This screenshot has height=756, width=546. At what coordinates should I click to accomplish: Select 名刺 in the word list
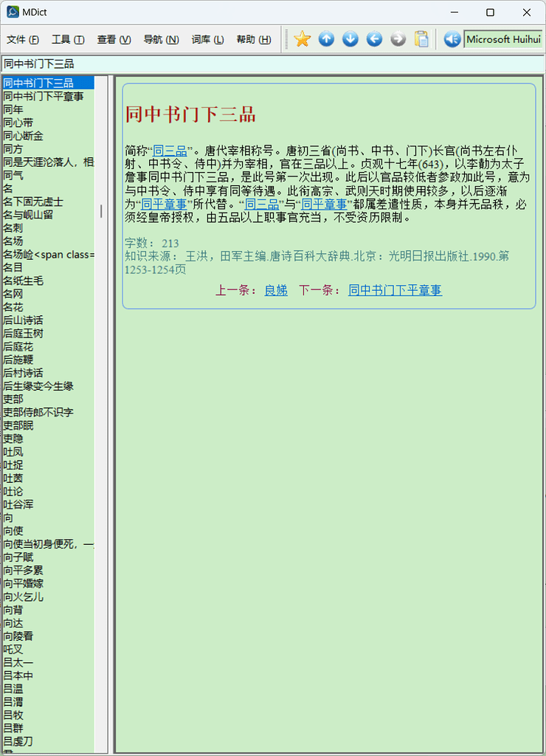(48, 228)
